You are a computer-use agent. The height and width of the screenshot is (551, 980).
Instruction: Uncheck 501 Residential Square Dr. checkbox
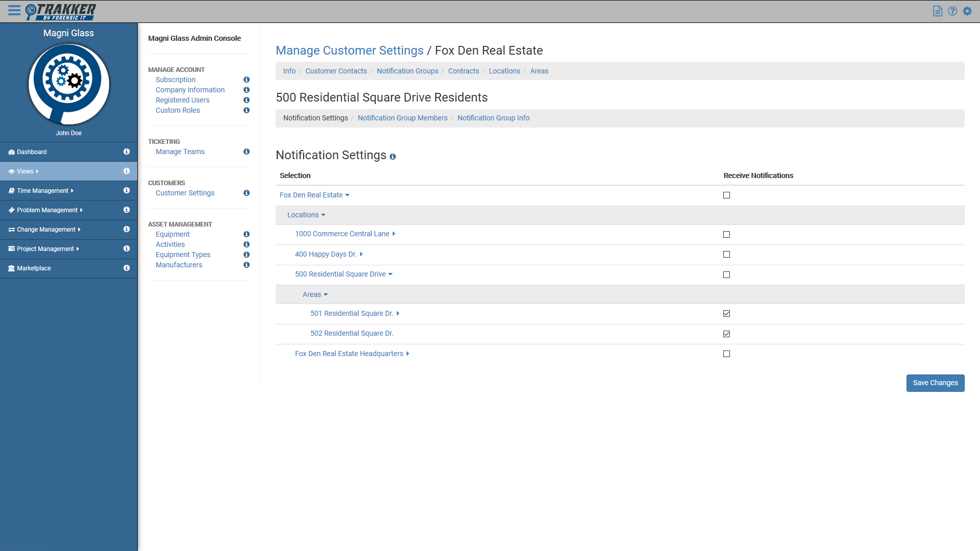(726, 314)
